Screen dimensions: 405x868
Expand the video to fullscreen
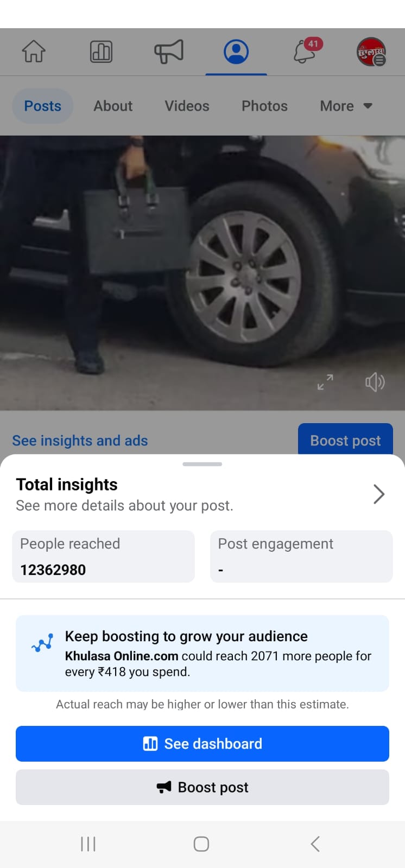[325, 382]
